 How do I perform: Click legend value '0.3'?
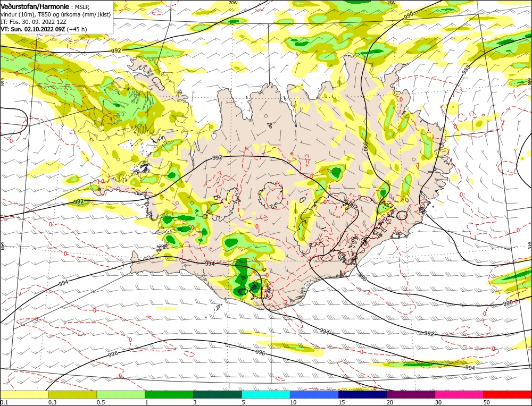click(x=53, y=402)
